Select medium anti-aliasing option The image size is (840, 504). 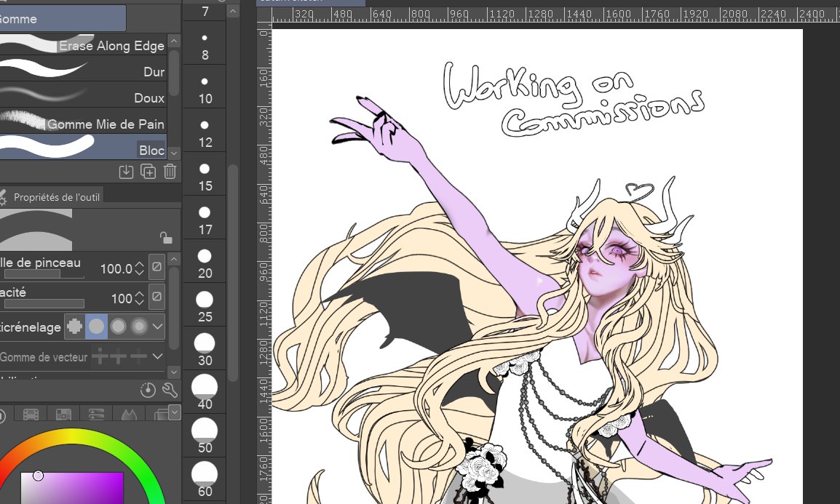pos(118,327)
